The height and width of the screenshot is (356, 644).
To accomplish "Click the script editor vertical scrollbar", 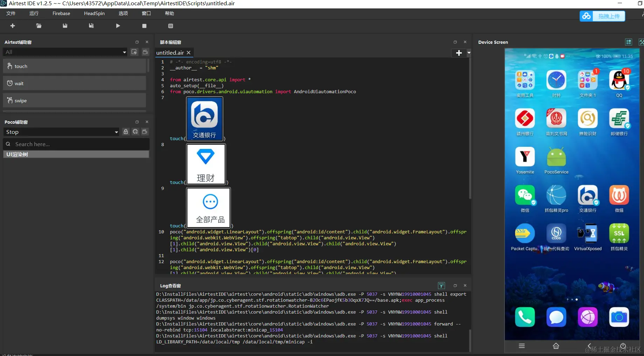I will (470, 129).
